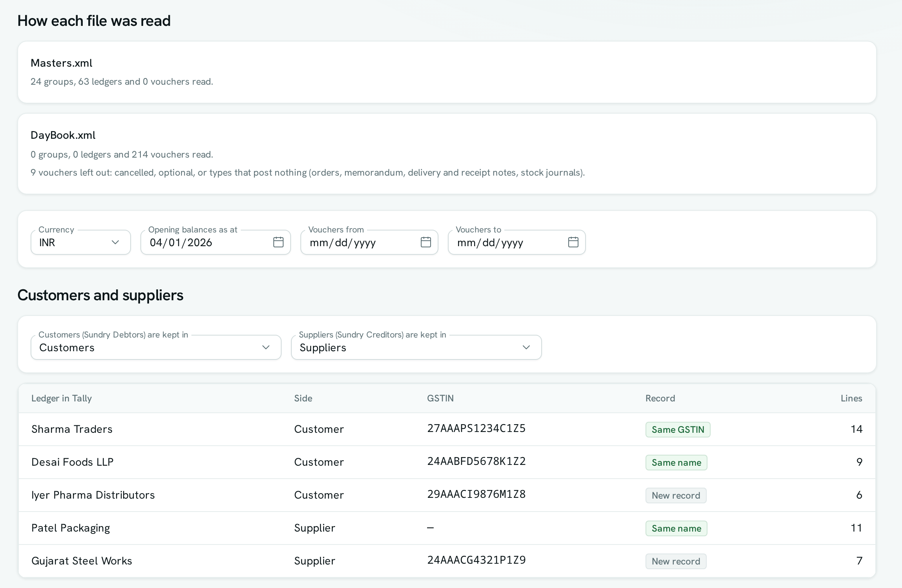Click the Same GSTIN badge for Sharma Traders

point(678,430)
